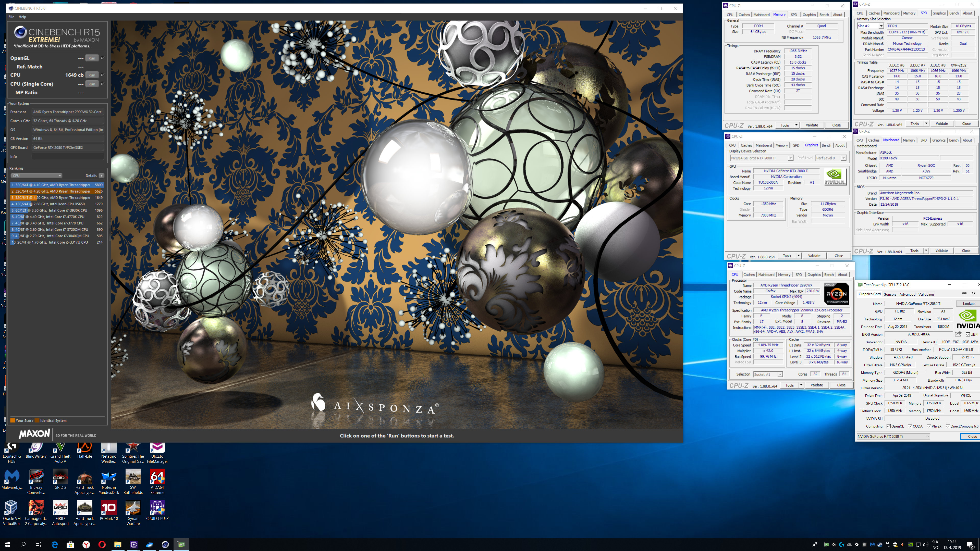Run the CPU (Single Core) test
Screen dimensions: 980x551
92,84
